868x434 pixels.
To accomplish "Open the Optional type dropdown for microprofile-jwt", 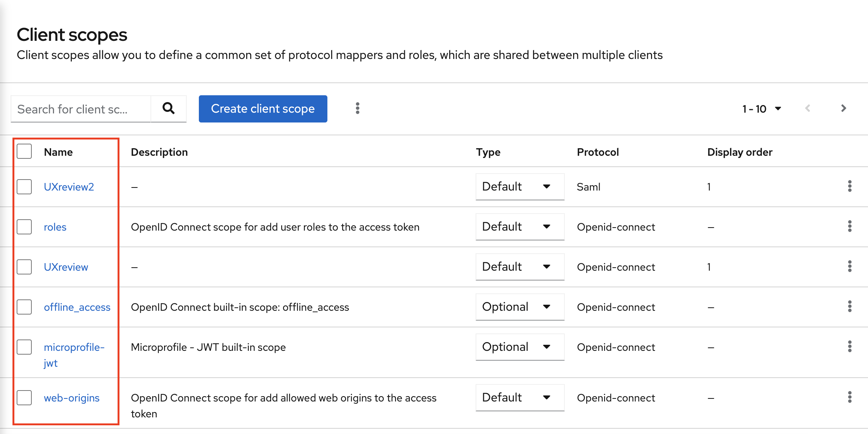I will 519,347.
